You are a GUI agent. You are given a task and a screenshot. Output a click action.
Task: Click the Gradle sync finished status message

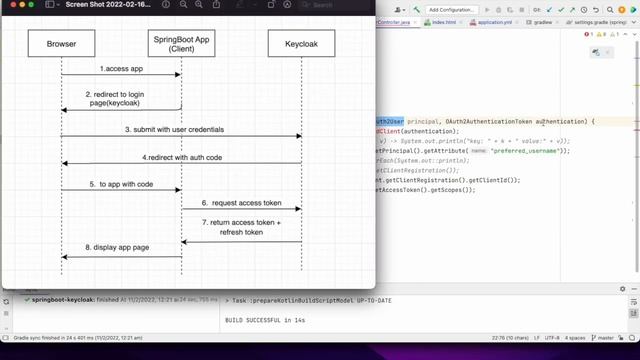coord(78,338)
